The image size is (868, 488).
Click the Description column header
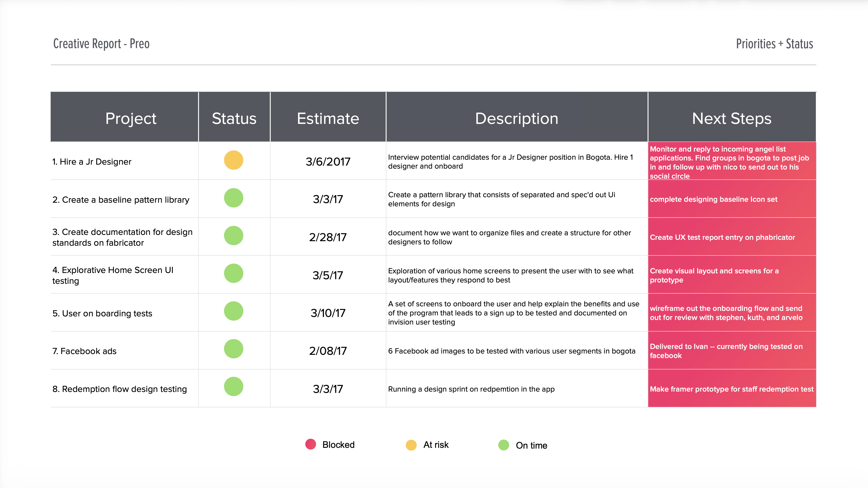(x=517, y=119)
